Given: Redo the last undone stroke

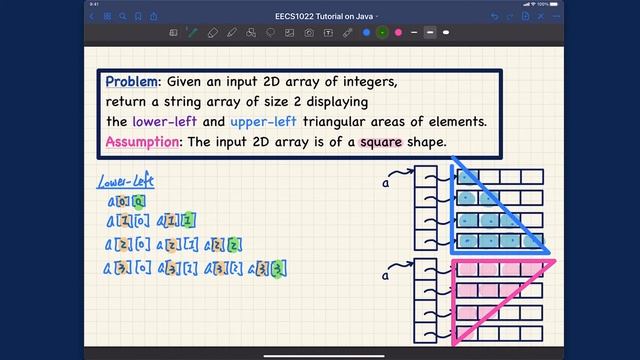Looking at the screenshot, I should pos(510,16).
